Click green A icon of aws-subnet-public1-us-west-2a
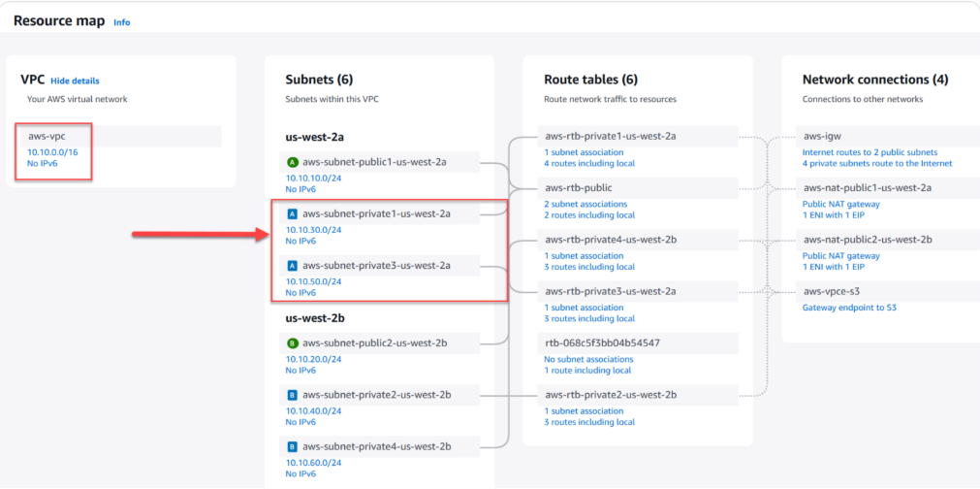Image resolution: width=980 pixels, height=489 pixels. [293, 161]
